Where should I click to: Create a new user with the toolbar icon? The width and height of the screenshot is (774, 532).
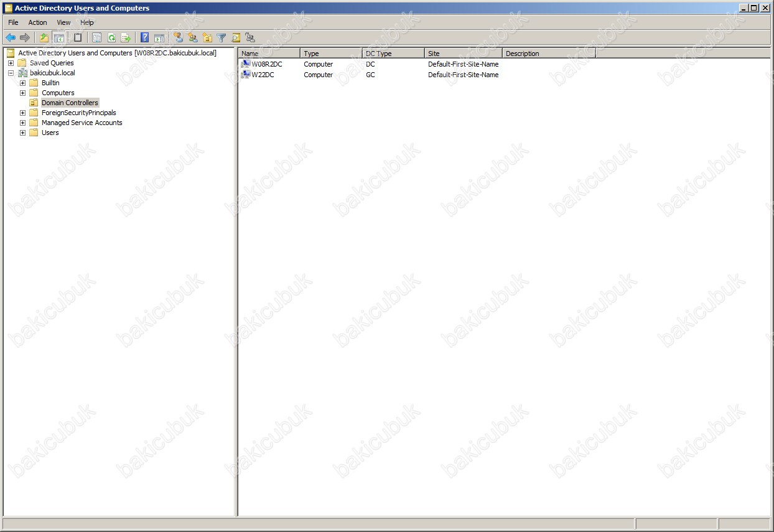179,38
